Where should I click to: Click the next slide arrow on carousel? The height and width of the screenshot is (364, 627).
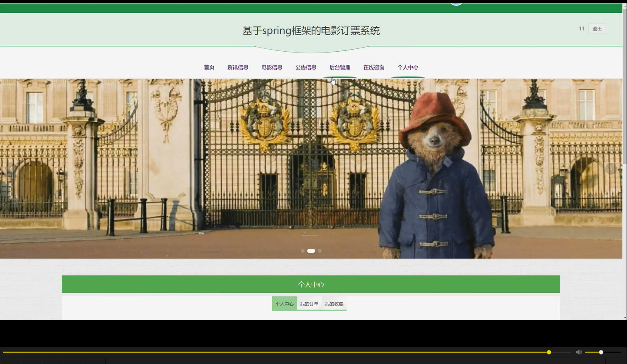610,168
